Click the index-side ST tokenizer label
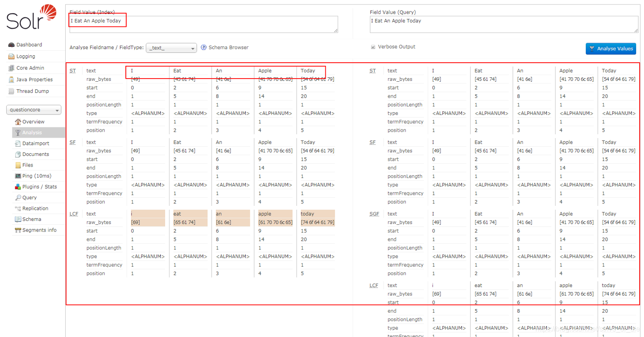The image size is (644, 337). pyautogui.click(x=73, y=71)
